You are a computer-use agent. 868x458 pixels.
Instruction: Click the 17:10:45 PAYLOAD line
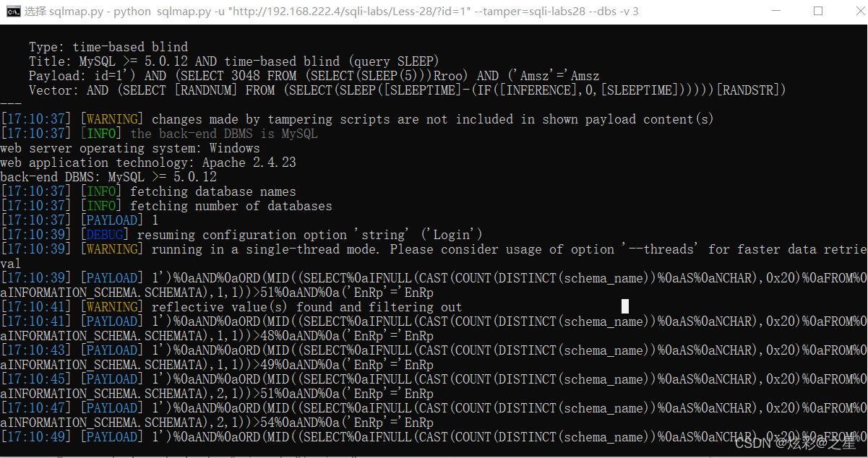click(x=434, y=386)
